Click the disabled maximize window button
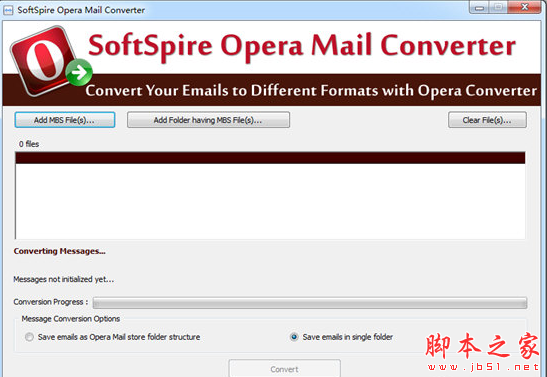This screenshot has width=547, height=377. pos(499,7)
